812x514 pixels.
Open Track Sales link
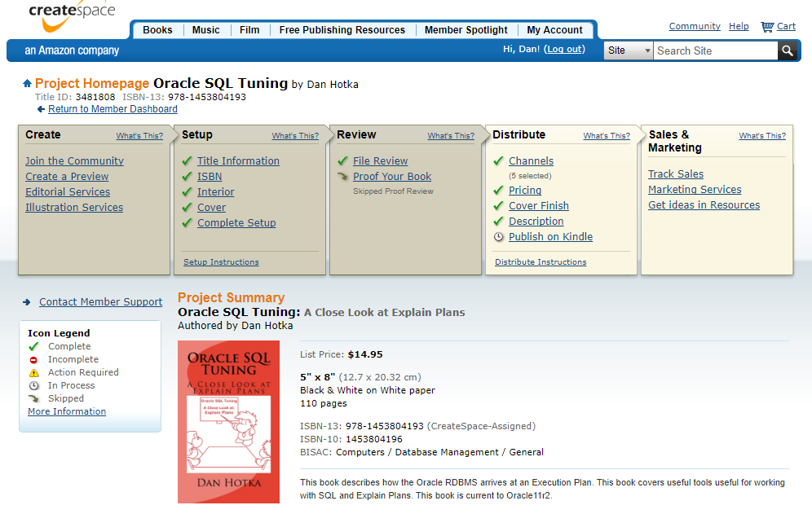[x=676, y=174]
